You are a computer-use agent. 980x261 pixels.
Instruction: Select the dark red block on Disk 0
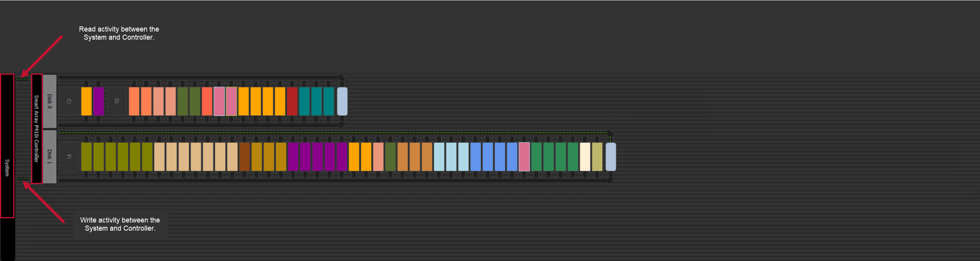click(292, 102)
